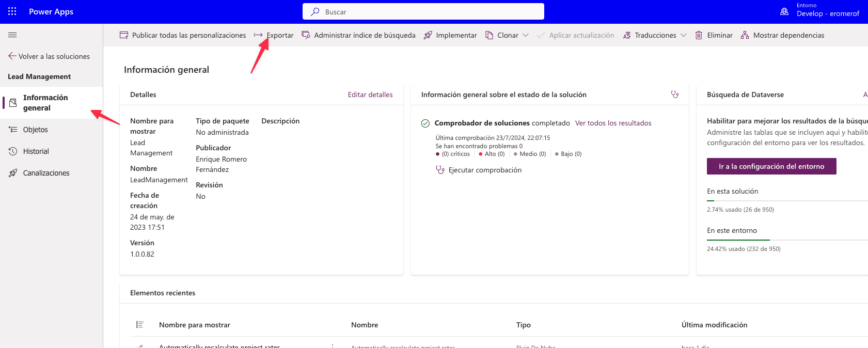Click the green check icon of Comprobador de soluciones

(x=425, y=123)
